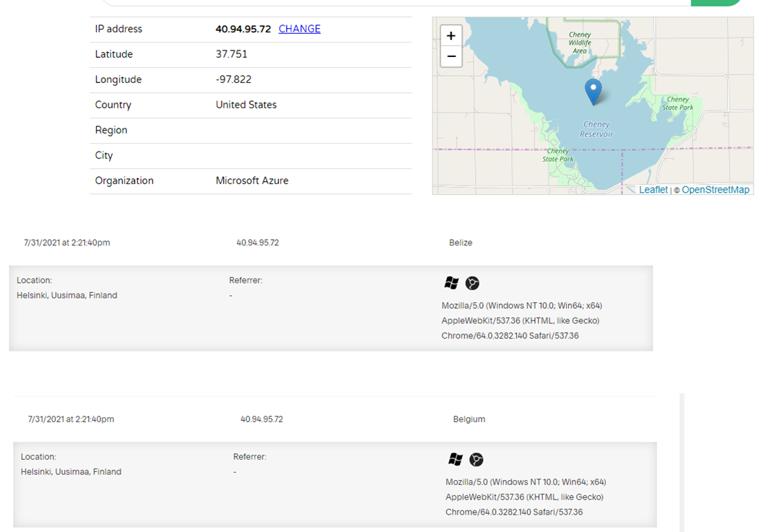Click the Windows icon in Belgium entry
The image size is (771, 532).
456,459
